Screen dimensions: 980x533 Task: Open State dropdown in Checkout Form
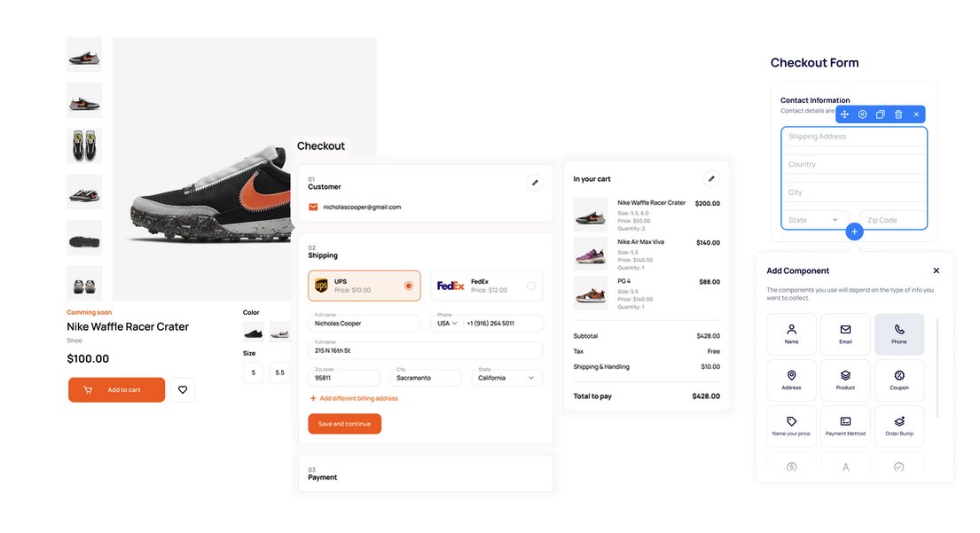coord(814,220)
